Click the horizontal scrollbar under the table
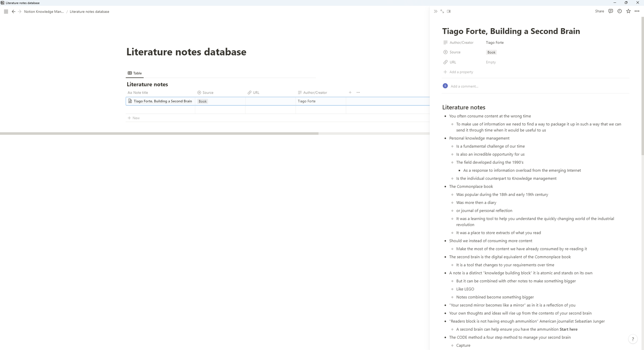This screenshot has height=350, width=644. pyautogui.click(x=159, y=133)
